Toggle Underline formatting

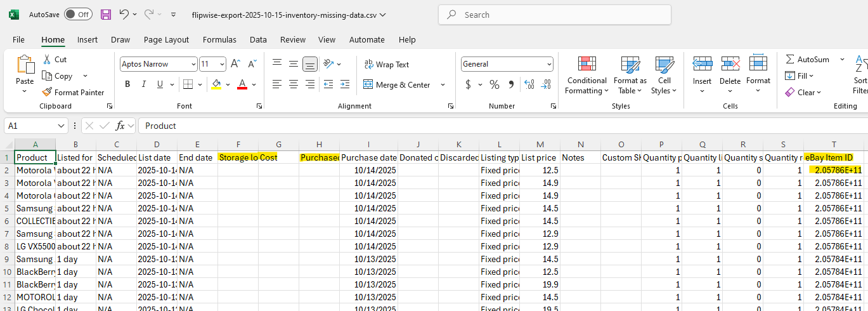(160, 84)
